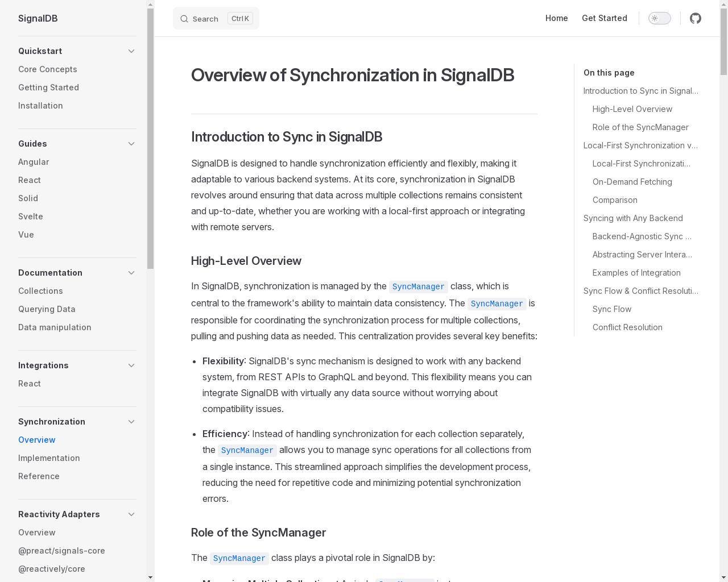728x582 pixels.
Task: Jump to Sync Flow & Conflict Resoluti... entry
Action: 641,291
